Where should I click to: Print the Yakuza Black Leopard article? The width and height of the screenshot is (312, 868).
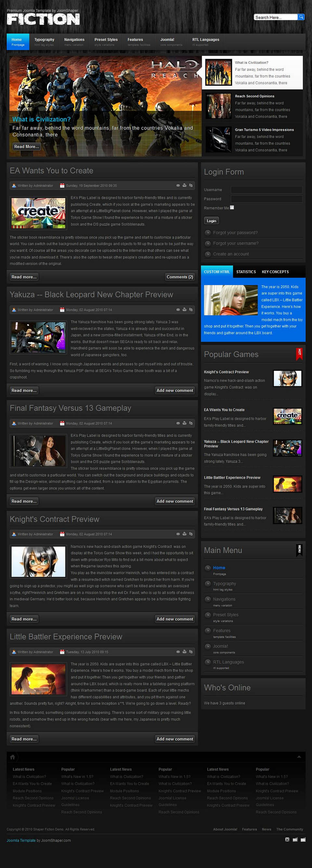[x=185, y=310]
